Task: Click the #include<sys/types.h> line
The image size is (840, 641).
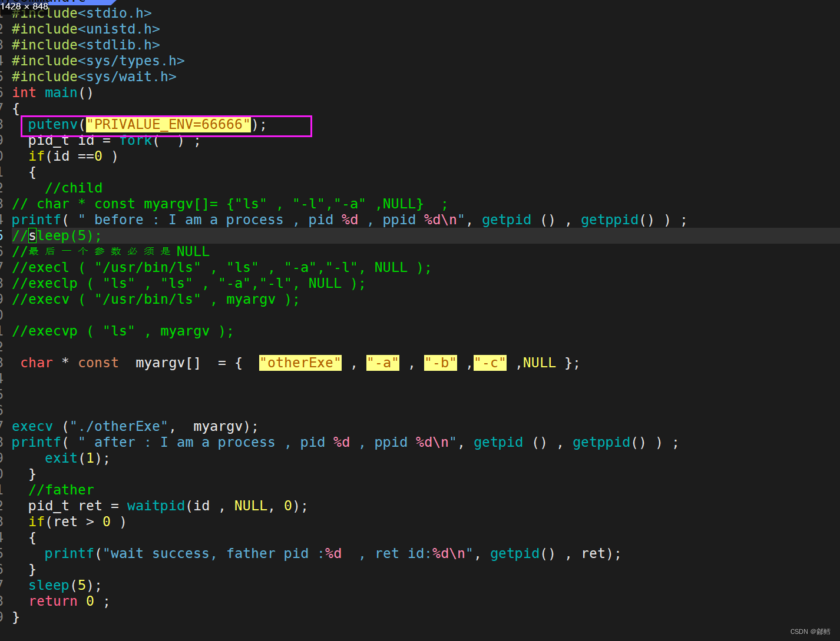Action: click(98, 61)
